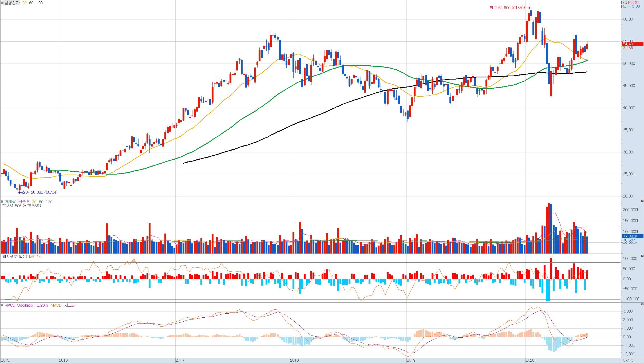The image size is (644, 363).
Task: Click the 단순 5 volume average label
Action: [24, 202]
